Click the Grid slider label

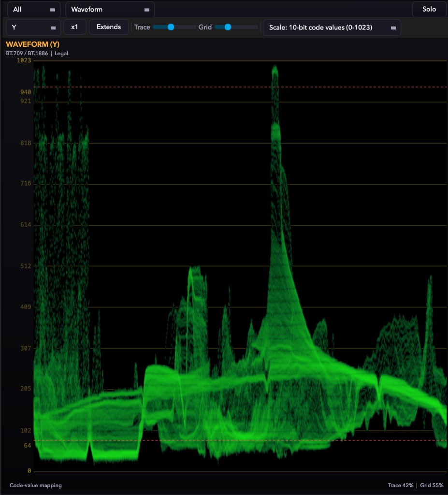tap(205, 28)
